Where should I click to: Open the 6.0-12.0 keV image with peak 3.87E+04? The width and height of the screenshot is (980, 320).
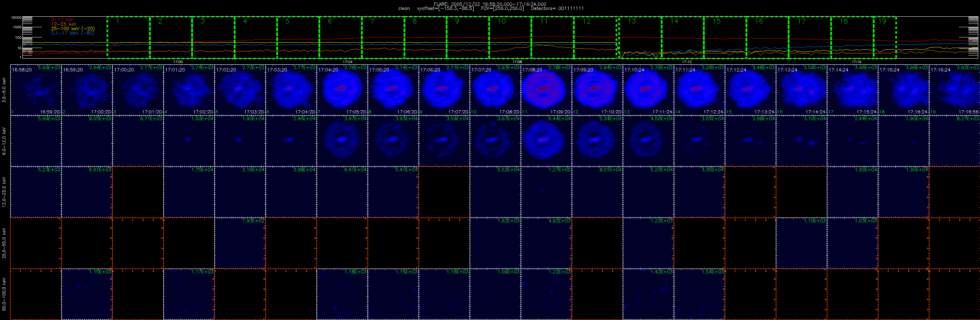click(x=495, y=141)
